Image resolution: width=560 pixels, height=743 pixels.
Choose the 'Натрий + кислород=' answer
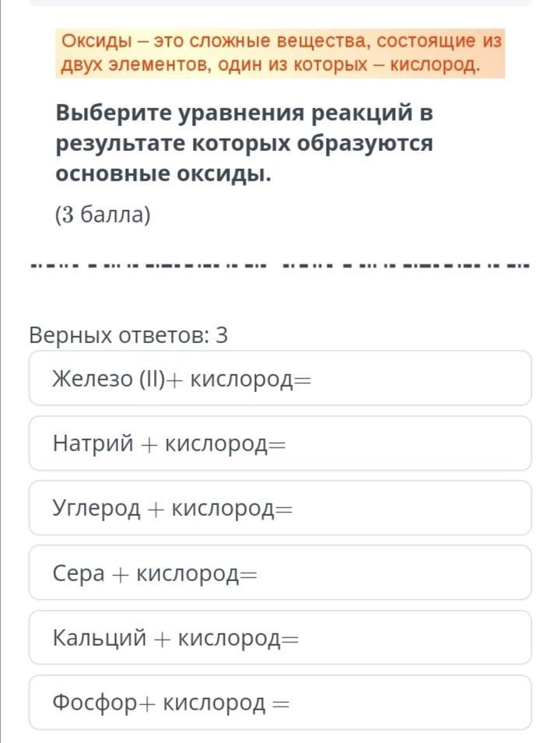(x=280, y=443)
